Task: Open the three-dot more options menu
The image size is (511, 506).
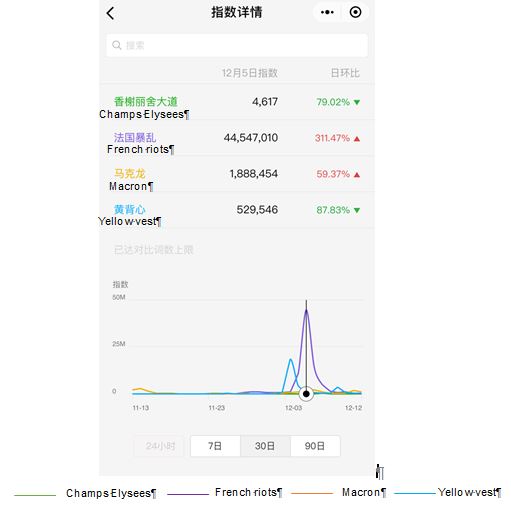Action: (327, 12)
